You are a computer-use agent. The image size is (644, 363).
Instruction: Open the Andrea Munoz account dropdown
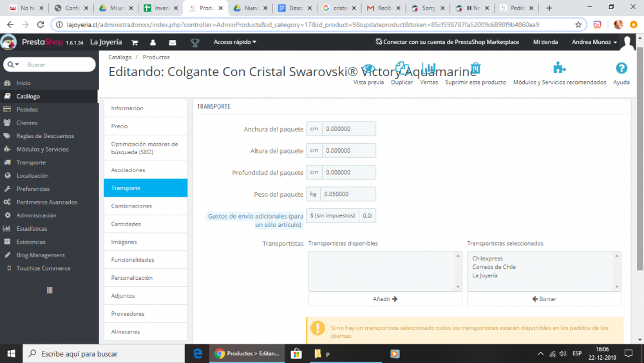coord(594,42)
